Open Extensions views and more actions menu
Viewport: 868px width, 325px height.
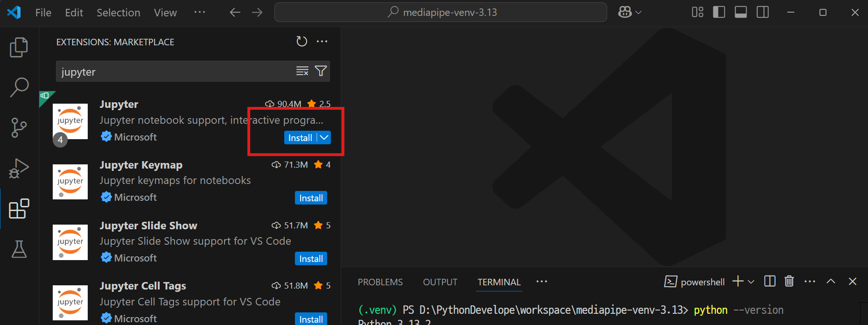pyautogui.click(x=322, y=42)
